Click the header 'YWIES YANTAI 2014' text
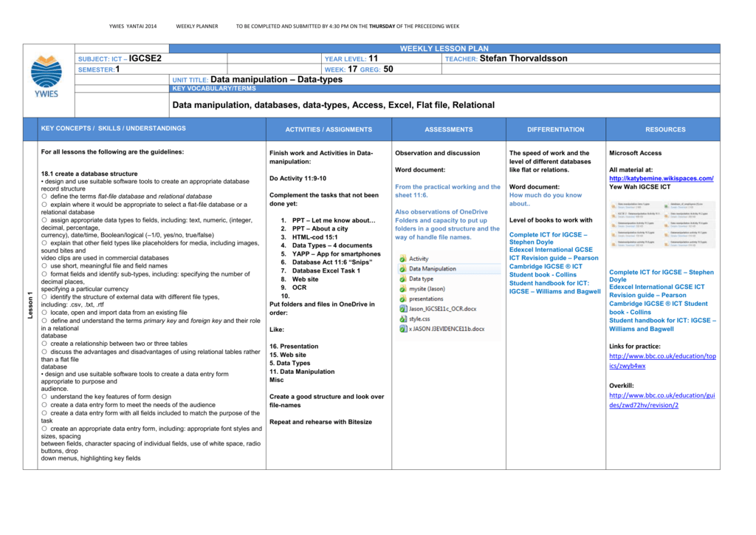The width and height of the screenshot is (756, 535). coord(133,27)
